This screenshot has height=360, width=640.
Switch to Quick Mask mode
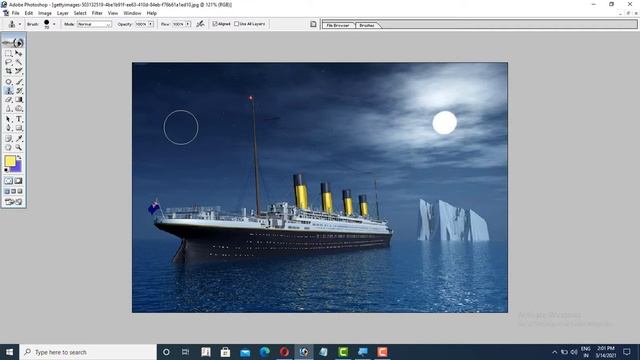(19, 181)
